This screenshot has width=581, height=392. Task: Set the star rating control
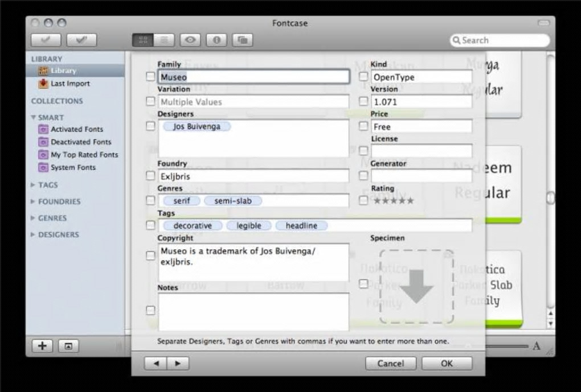394,201
